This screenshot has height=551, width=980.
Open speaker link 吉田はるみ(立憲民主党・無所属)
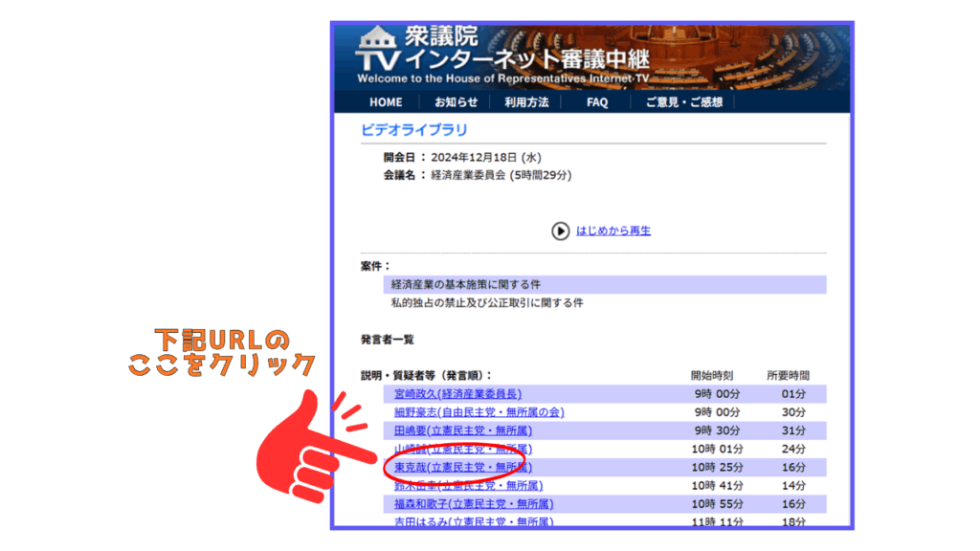474,521
